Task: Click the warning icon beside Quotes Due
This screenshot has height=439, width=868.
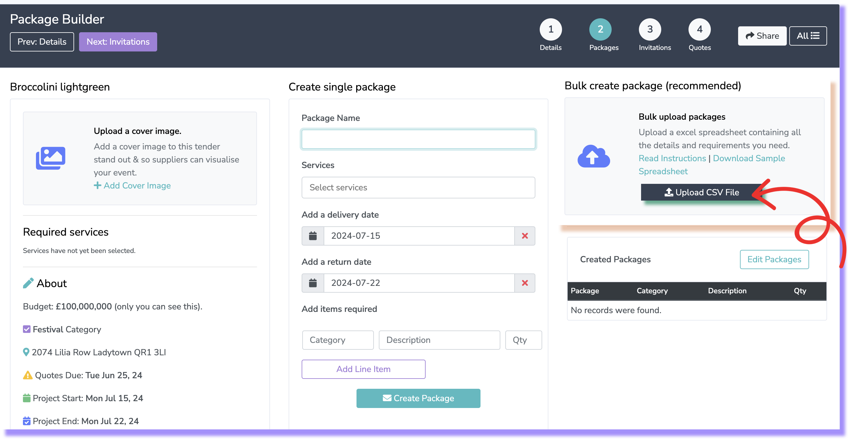Action: (x=28, y=375)
